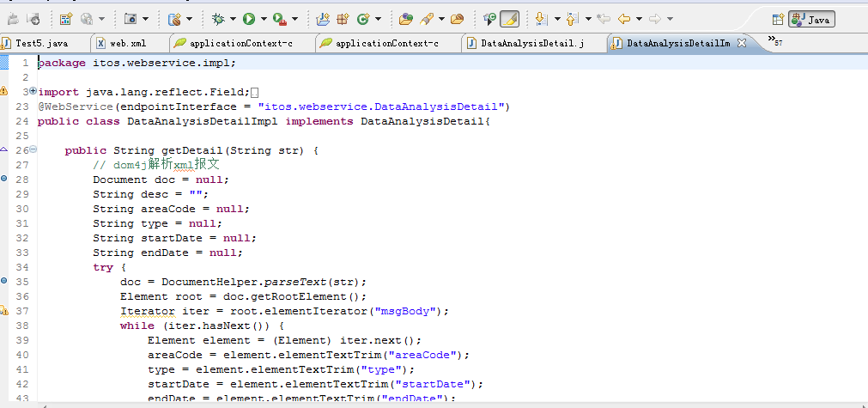Select the Java perspective button

[811, 19]
